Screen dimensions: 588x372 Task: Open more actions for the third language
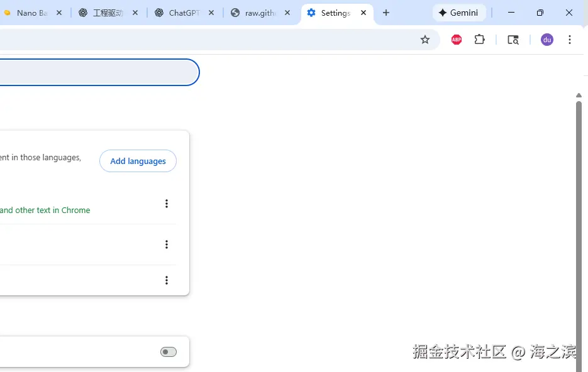167,280
